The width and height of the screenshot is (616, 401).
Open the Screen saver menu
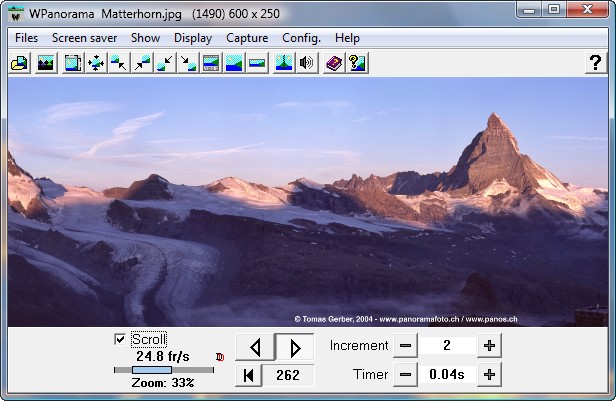pos(84,38)
